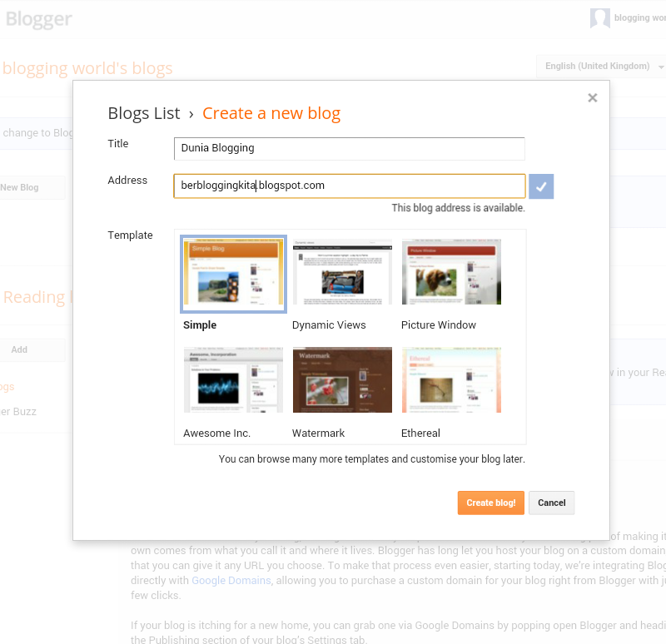
Task: Click the user profile avatar icon
Action: point(599,18)
